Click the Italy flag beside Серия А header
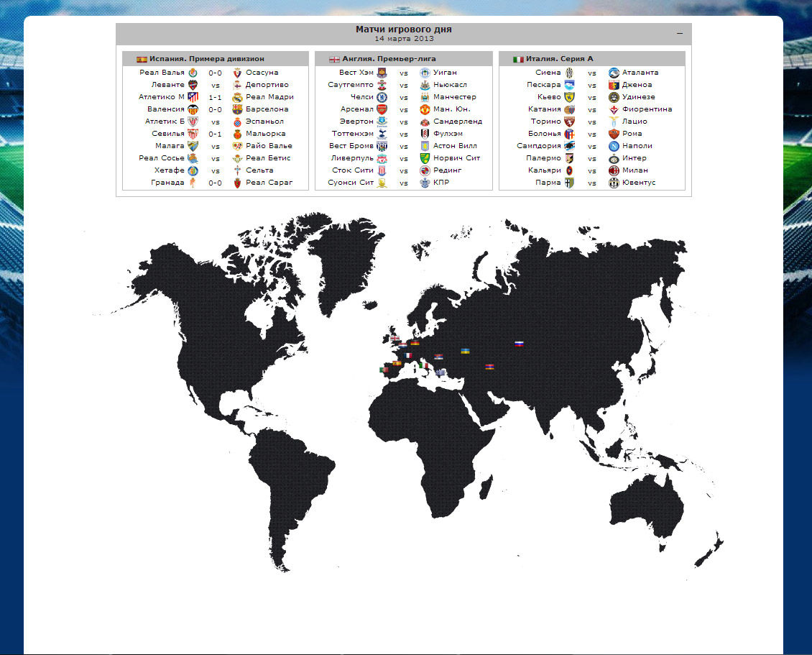812x655 pixels. [518, 59]
